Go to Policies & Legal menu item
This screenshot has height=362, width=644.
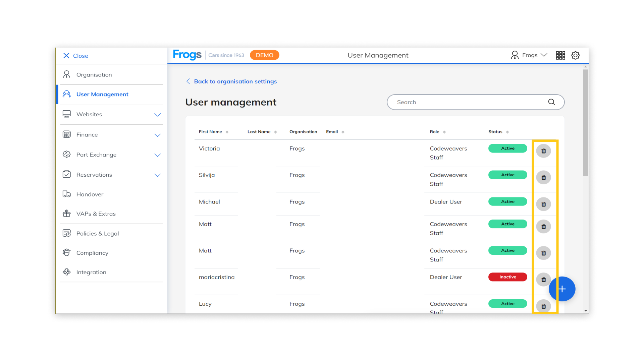(x=97, y=234)
